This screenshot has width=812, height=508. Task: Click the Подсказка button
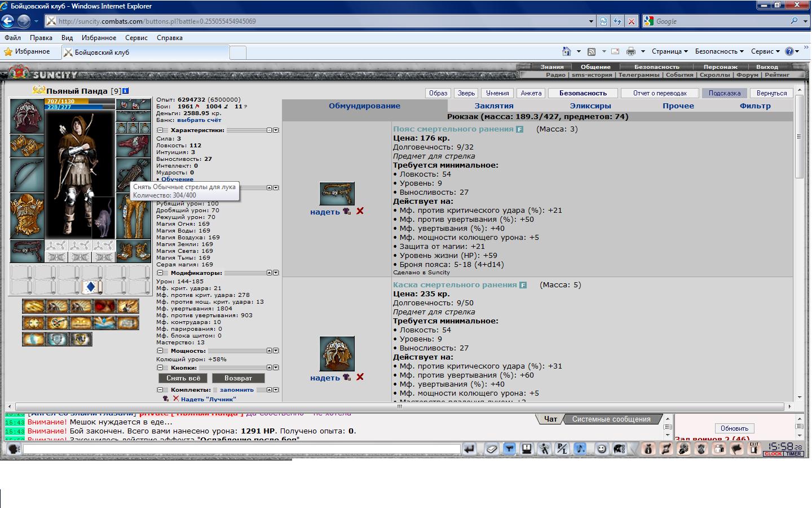click(x=725, y=93)
